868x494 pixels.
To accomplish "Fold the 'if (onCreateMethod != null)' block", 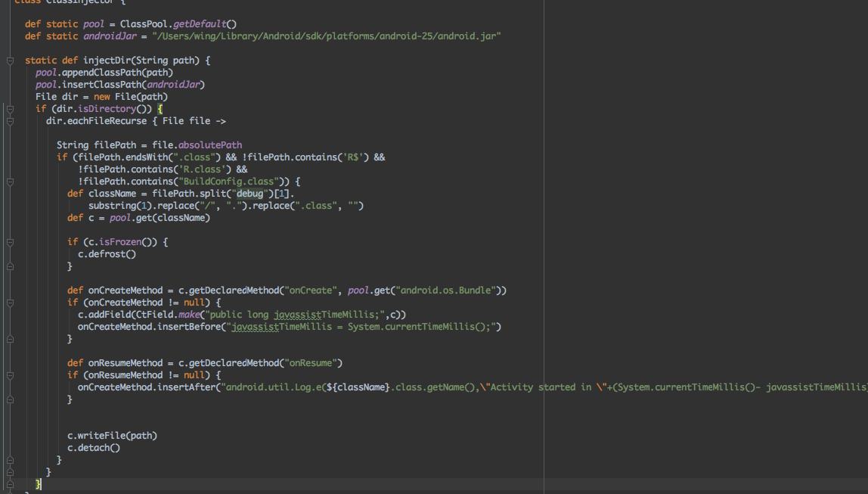I will (10, 303).
